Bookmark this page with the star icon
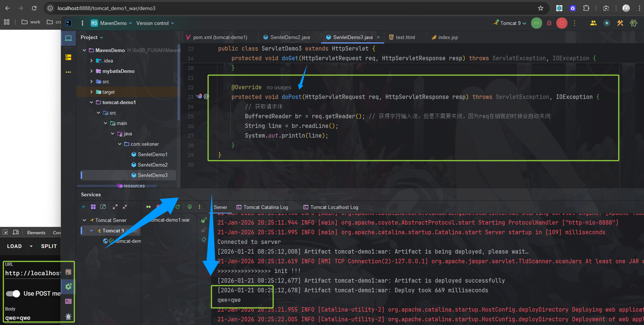644x325 pixels. [x=541, y=8]
